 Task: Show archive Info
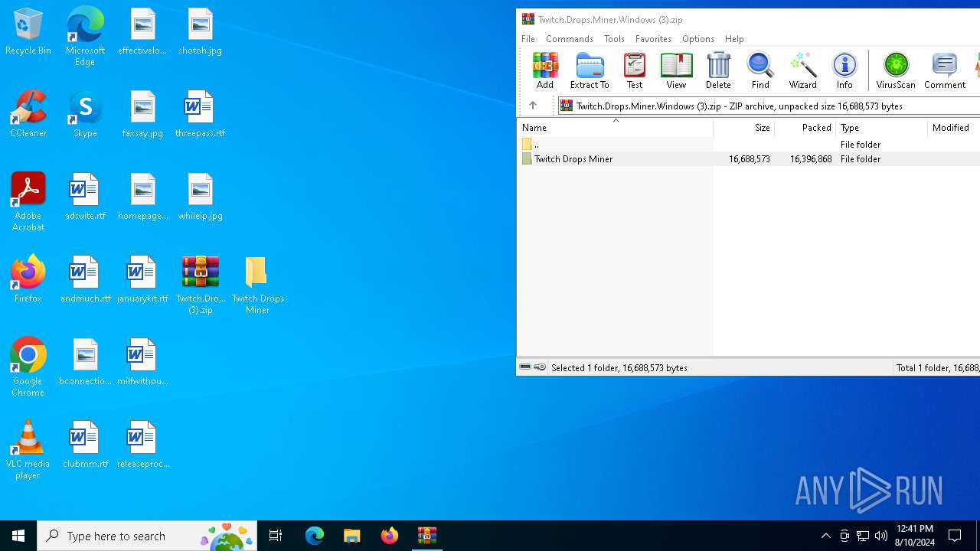click(844, 70)
